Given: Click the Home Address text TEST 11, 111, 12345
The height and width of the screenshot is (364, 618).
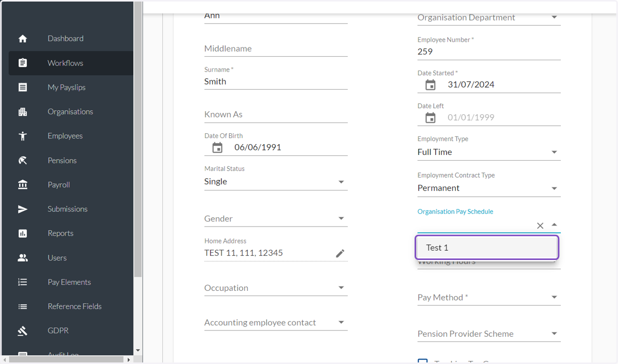Looking at the screenshot, I should point(244,253).
